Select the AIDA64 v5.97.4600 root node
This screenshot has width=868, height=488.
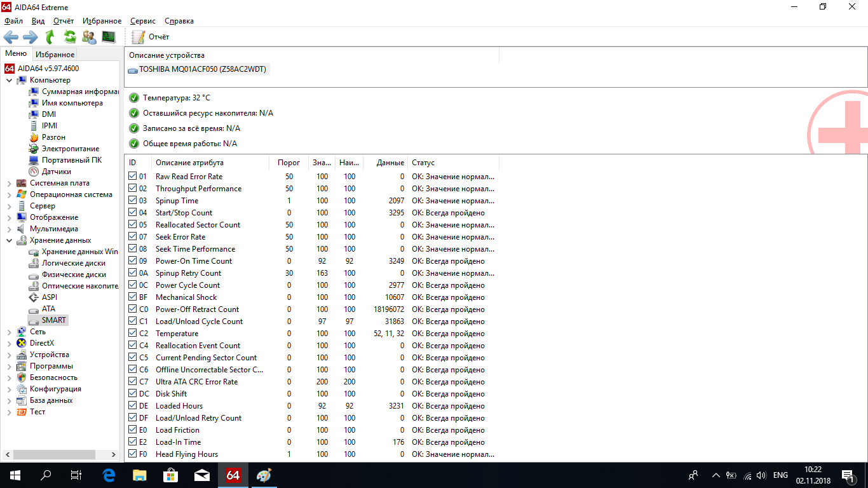click(x=42, y=69)
